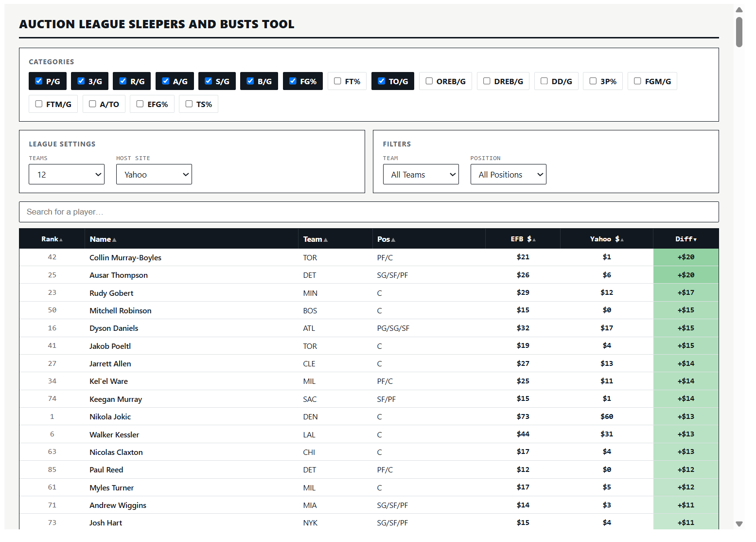This screenshot has width=756, height=542.
Task: Disable the B/G category
Action: click(250, 81)
